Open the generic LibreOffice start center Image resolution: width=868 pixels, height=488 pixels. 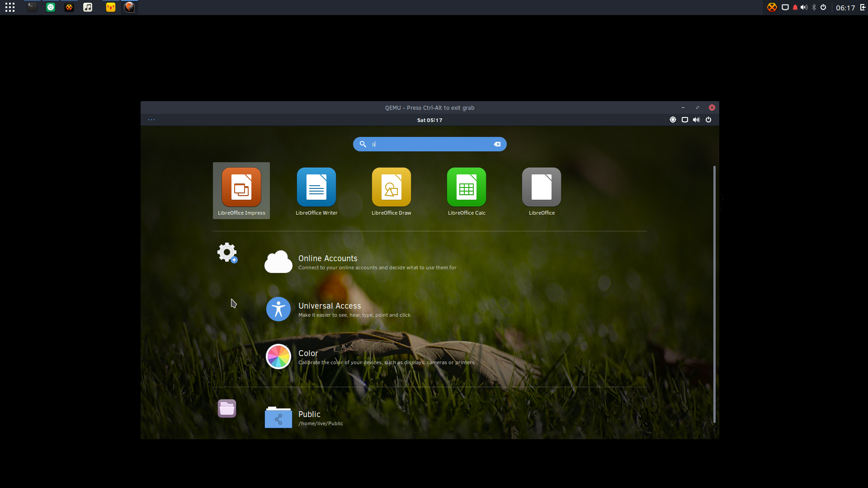point(542,191)
